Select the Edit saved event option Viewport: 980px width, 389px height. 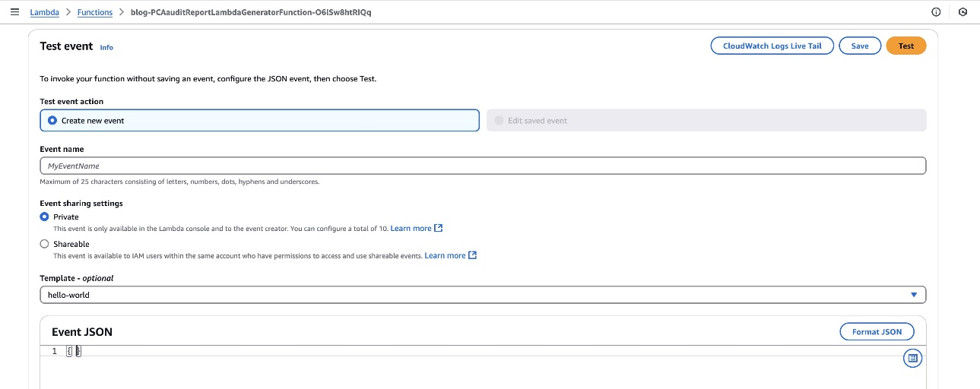[706, 120]
